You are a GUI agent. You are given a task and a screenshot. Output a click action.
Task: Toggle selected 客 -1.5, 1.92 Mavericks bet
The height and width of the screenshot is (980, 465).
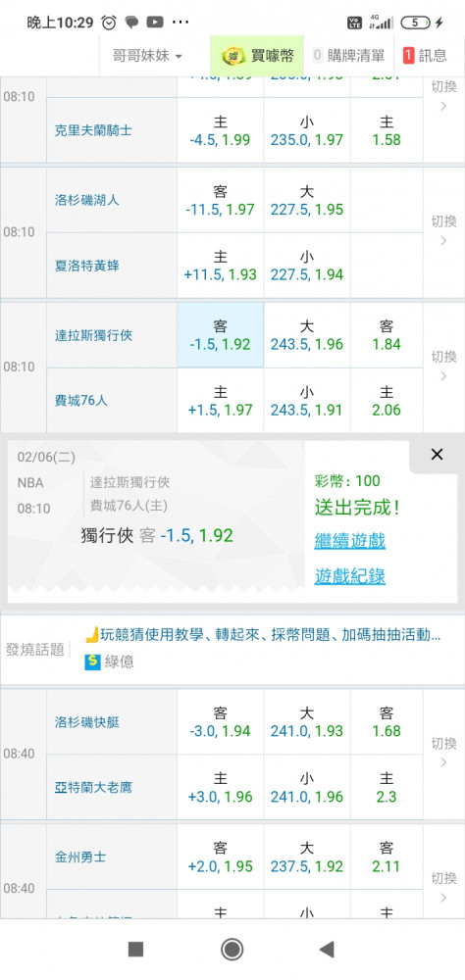point(221,335)
